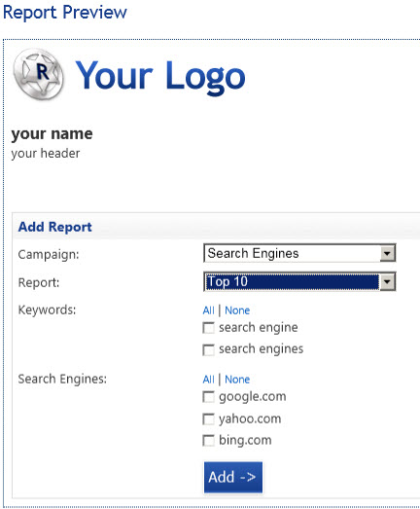This screenshot has width=420, height=509.
Task: Click the Report Preview title
Action: pos(65,13)
